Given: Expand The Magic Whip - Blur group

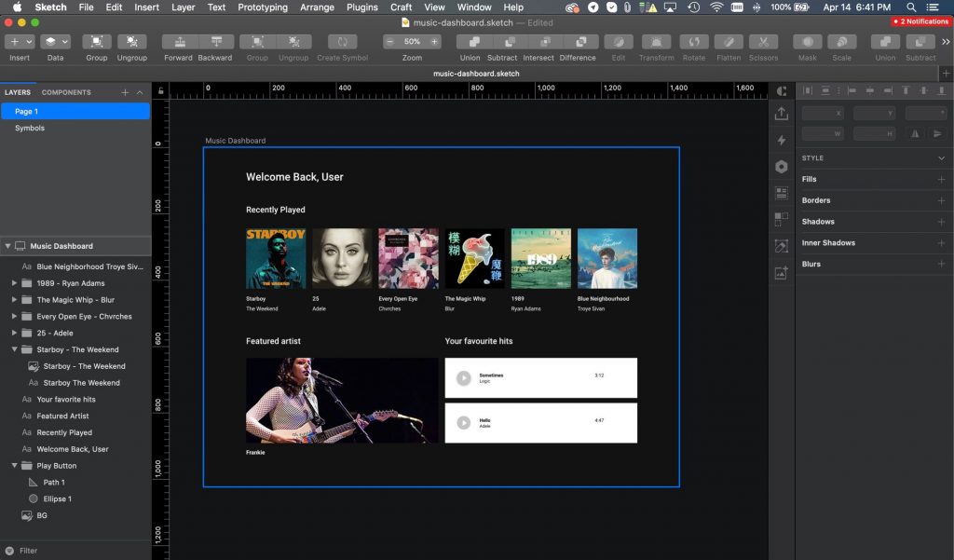Looking at the screenshot, I should [x=14, y=299].
